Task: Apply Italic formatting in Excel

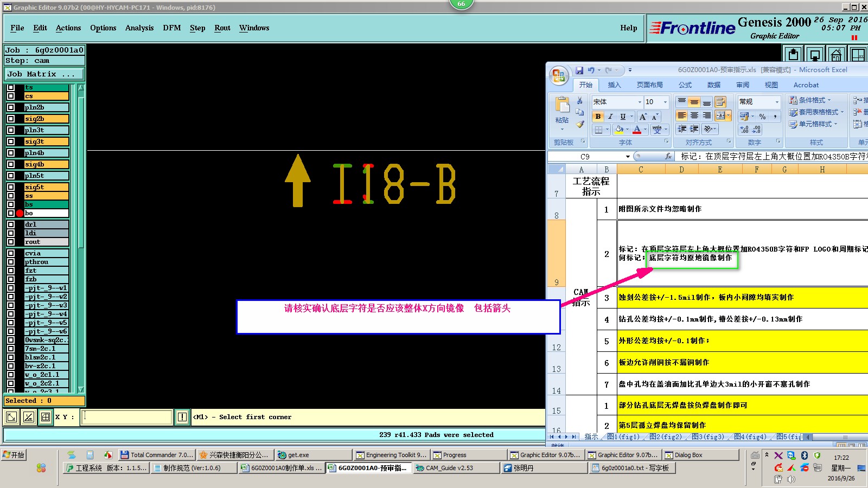Action: pos(610,117)
